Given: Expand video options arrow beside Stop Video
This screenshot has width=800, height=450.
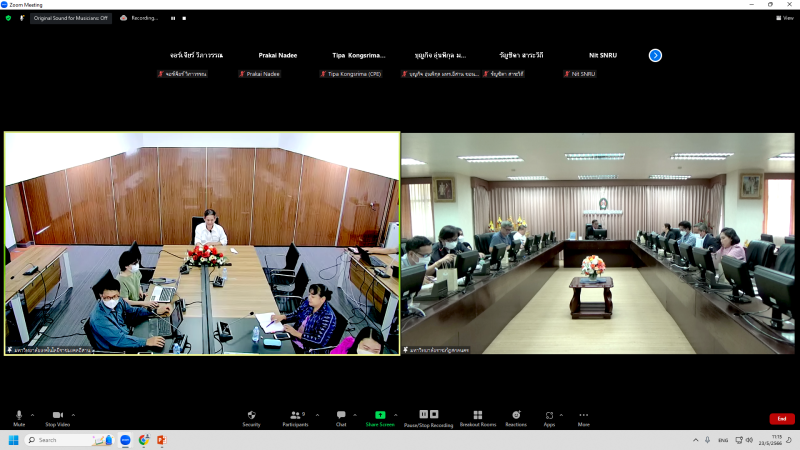Looking at the screenshot, I should (73, 414).
